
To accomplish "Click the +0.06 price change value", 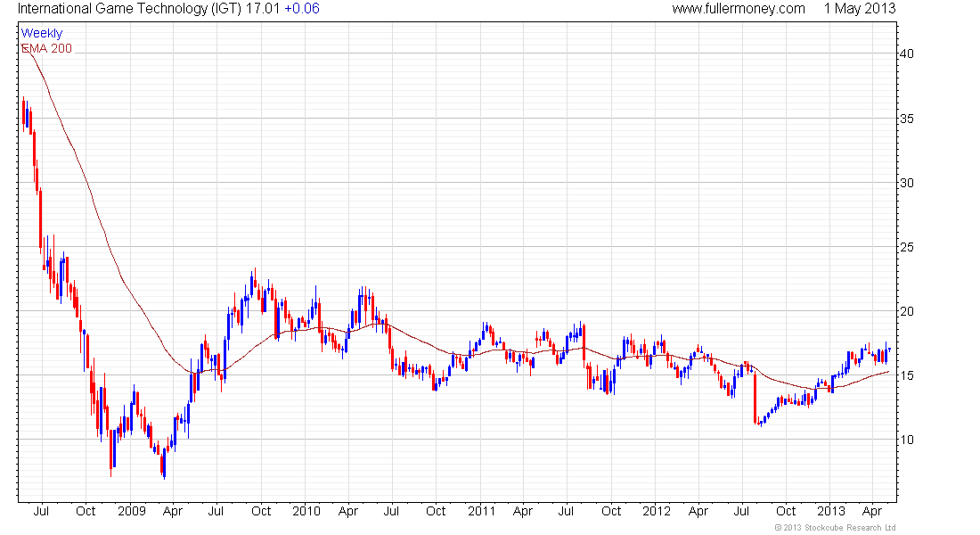I will click(x=302, y=9).
